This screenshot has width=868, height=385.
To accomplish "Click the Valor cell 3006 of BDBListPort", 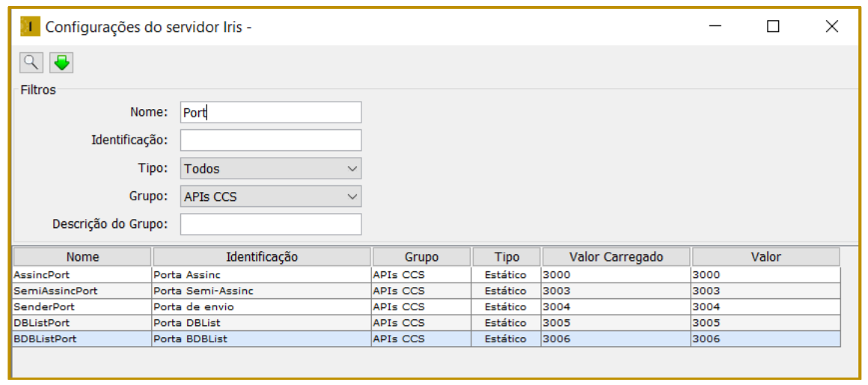I will click(765, 339).
